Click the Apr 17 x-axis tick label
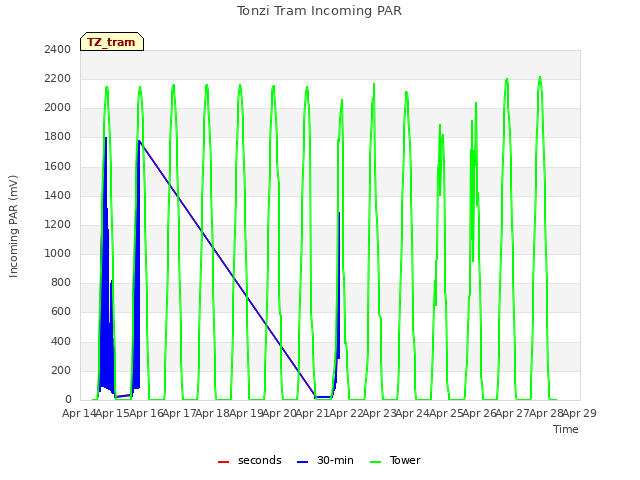Image resolution: width=640 pixels, height=480 pixels. tap(180, 413)
